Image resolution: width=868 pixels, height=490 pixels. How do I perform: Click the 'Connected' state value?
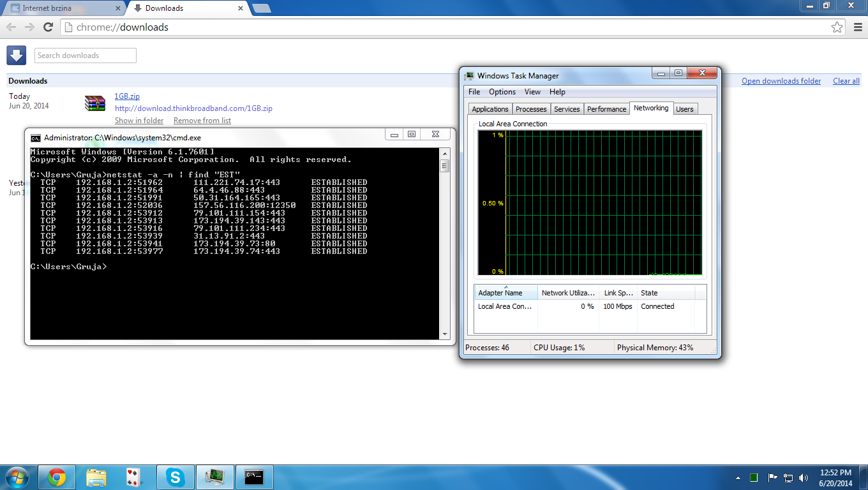point(657,306)
